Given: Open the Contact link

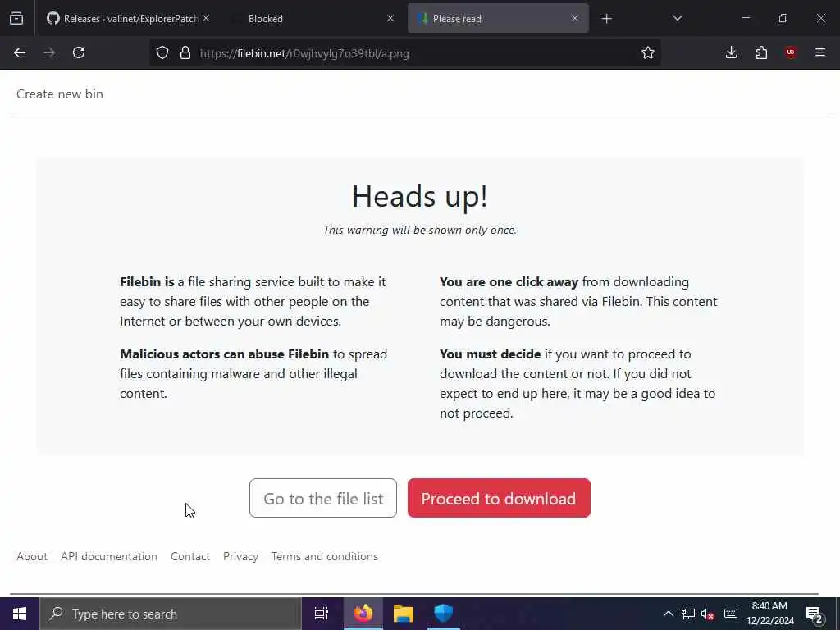Looking at the screenshot, I should (x=190, y=557).
